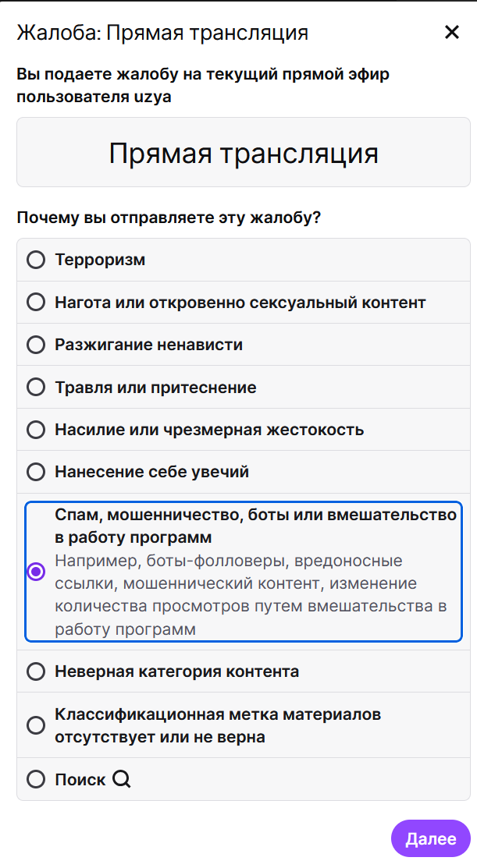The image size is (477, 868).
Task: Select Неверная категория контента option
Action: pos(36,671)
